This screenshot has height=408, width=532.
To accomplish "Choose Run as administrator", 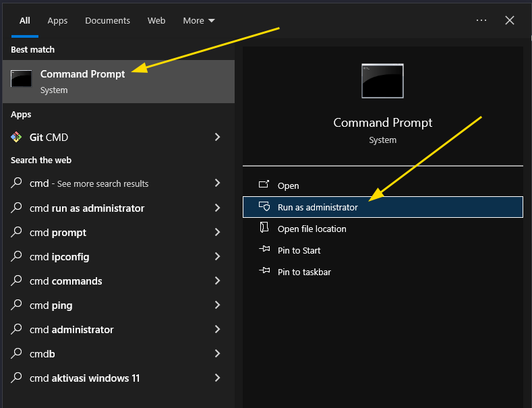I will [x=383, y=207].
